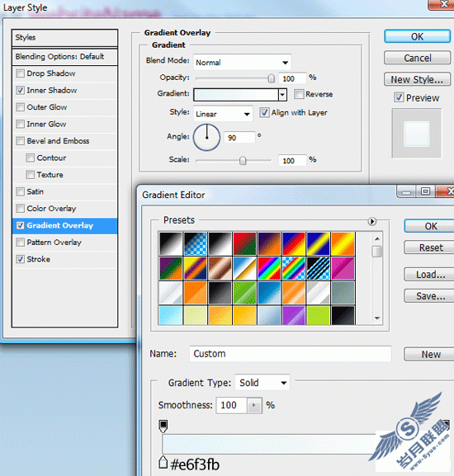The width and height of the screenshot is (454, 476).
Task: Expand the gradient picker dropdown arrow
Action: tap(282, 95)
